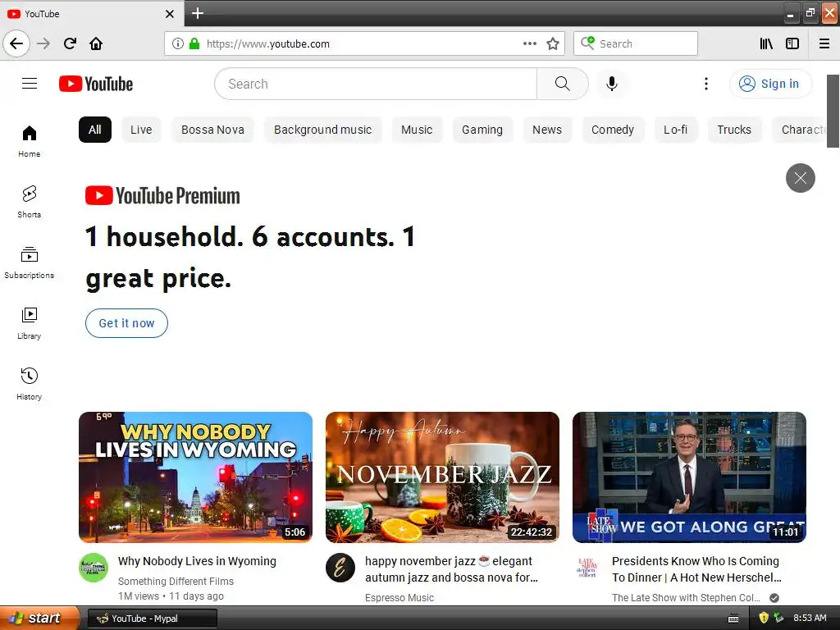Select the Music filter chip

tap(417, 130)
